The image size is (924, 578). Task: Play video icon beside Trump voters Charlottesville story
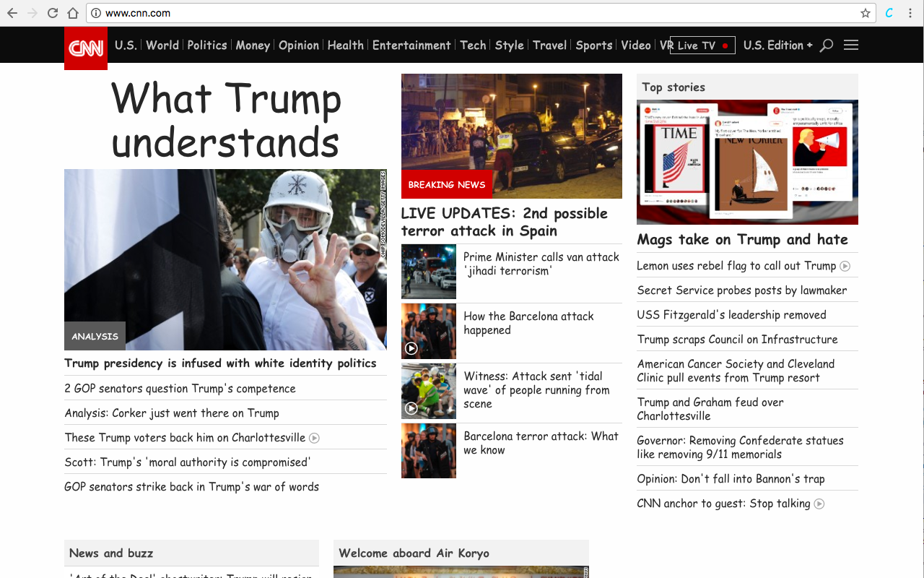314,438
